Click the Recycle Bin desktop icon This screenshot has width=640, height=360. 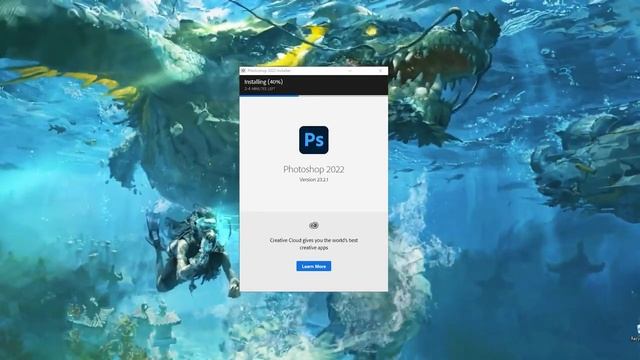(637, 333)
